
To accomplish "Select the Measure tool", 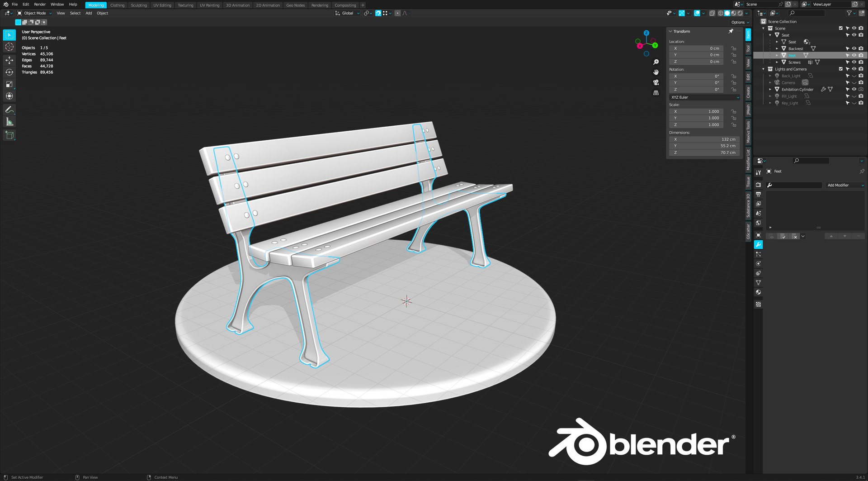I will click(x=9, y=122).
